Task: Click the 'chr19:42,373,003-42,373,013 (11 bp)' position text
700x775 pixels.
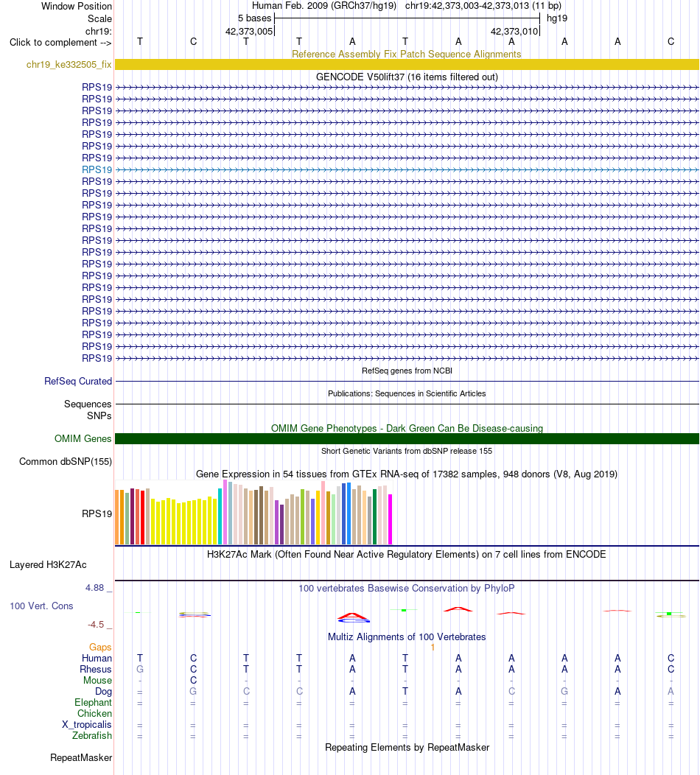Action: pyautogui.click(x=483, y=6)
